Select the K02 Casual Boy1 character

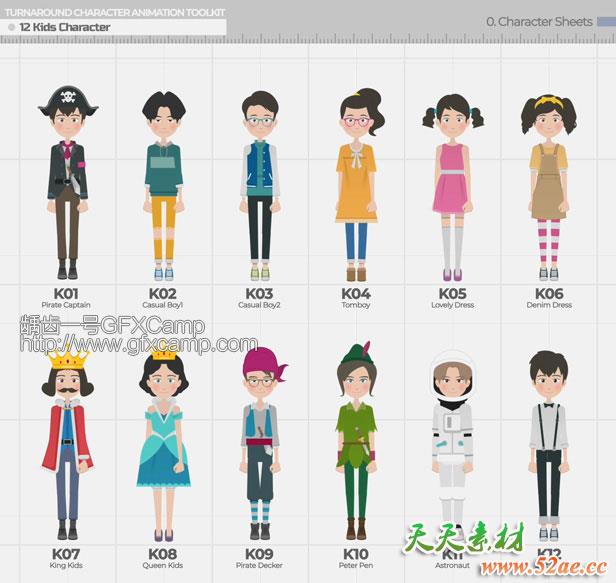tap(163, 185)
